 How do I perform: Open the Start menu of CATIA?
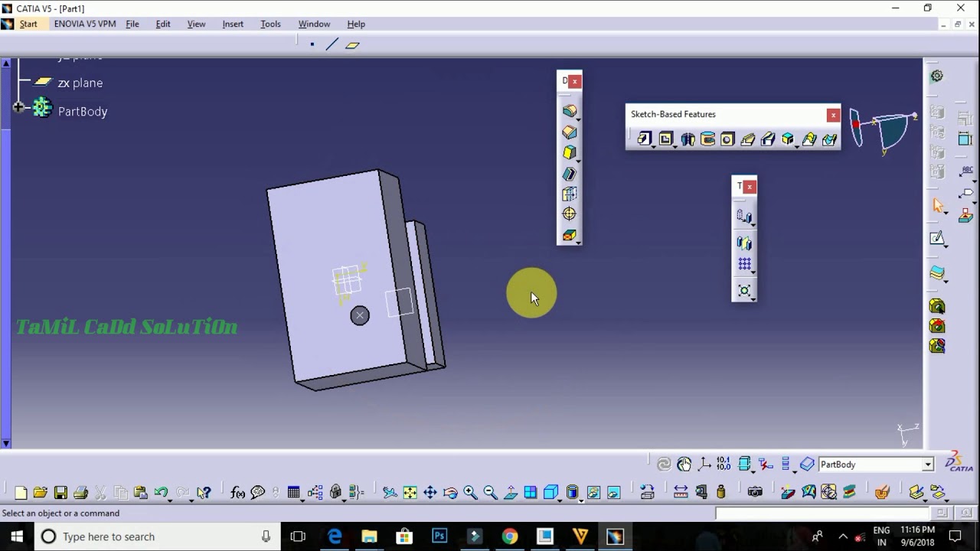pyautogui.click(x=28, y=24)
